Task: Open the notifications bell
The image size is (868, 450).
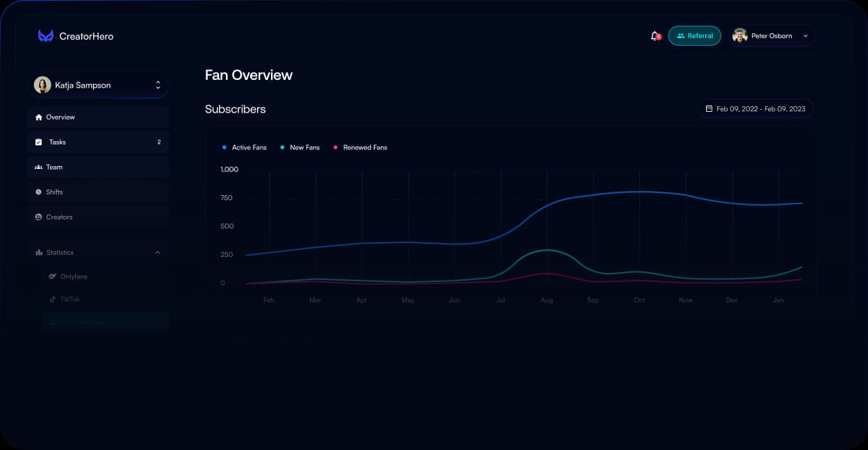Action: [x=654, y=36]
